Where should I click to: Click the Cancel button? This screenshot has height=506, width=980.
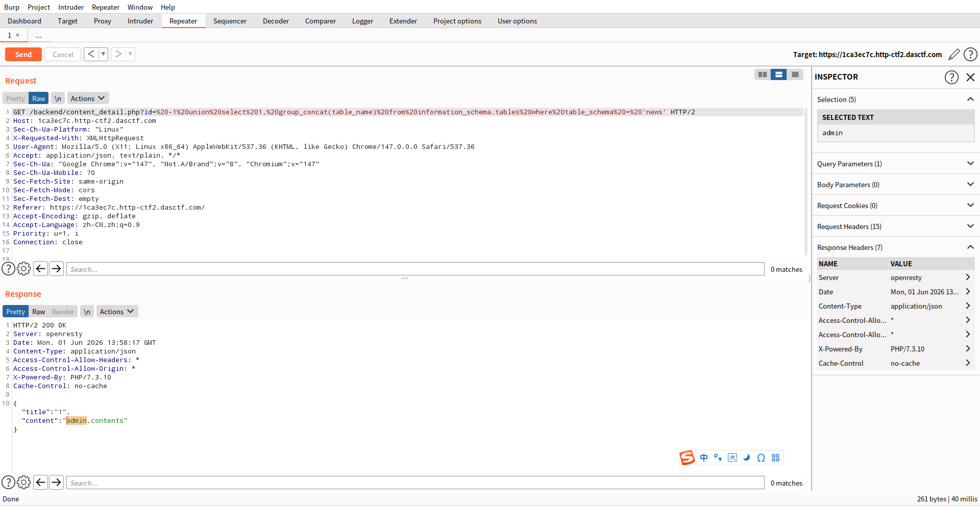tap(63, 55)
